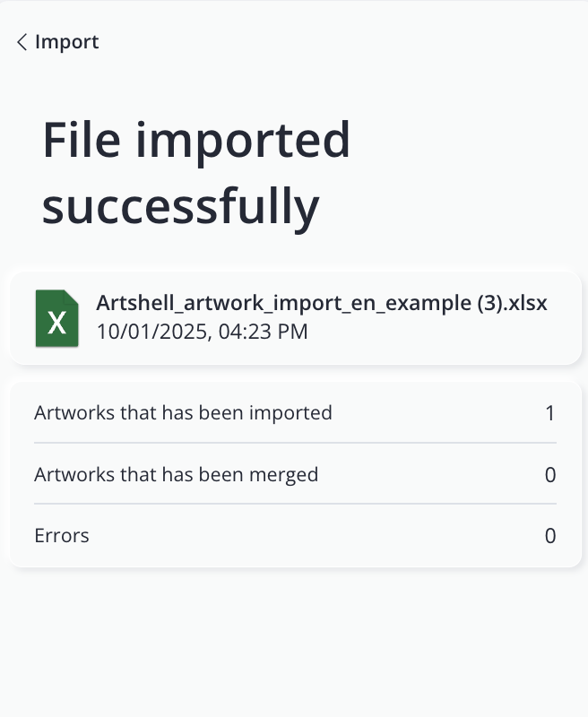This screenshot has height=717, width=588.
Task: Select the Artshell_artwork_import_en_example (3).xlsx filename
Action: tap(321, 303)
